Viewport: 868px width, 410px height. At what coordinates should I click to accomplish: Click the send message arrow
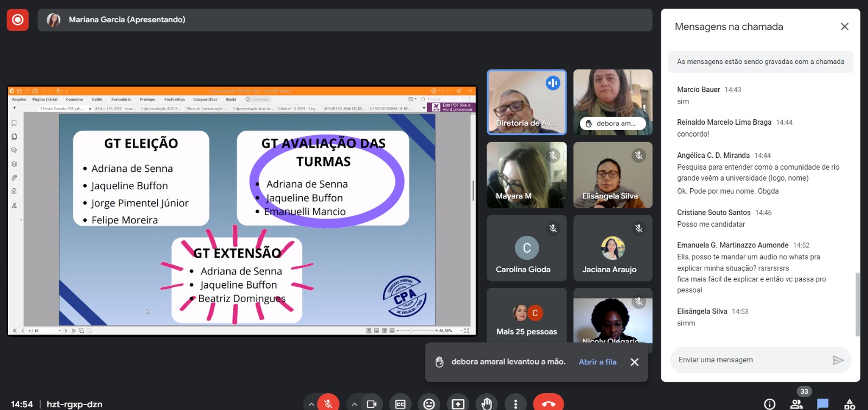pyautogui.click(x=838, y=360)
